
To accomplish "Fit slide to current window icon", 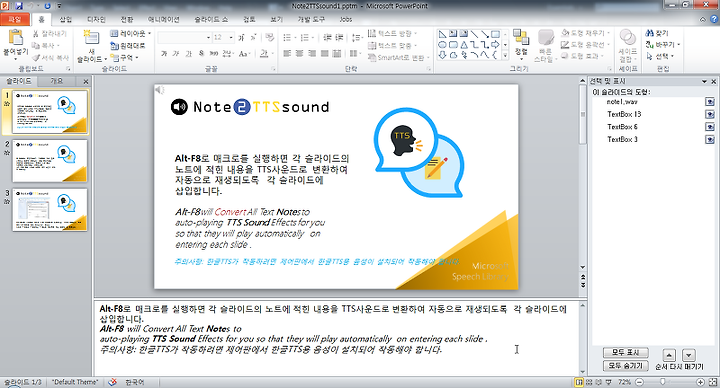I will click(x=713, y=382).
